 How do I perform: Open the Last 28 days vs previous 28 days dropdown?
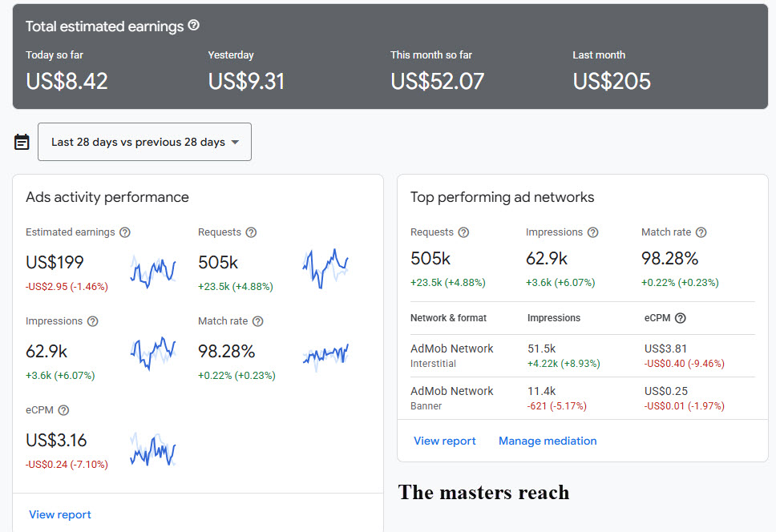pos(144,142)
